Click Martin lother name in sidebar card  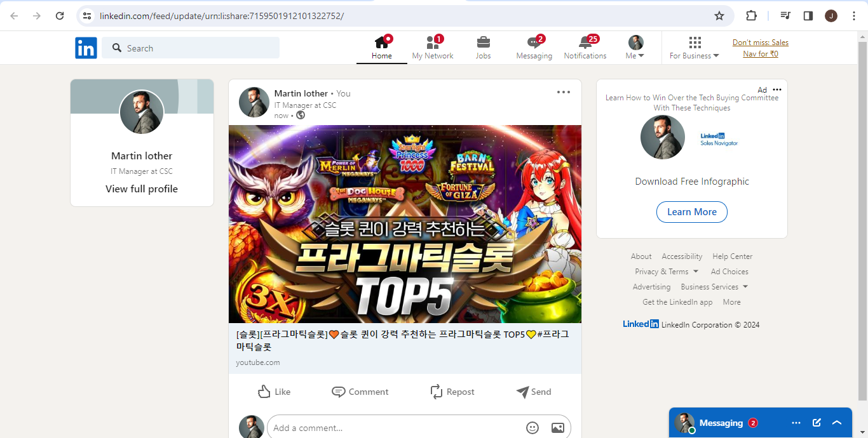pyautogui.click(x=142, y=156)
